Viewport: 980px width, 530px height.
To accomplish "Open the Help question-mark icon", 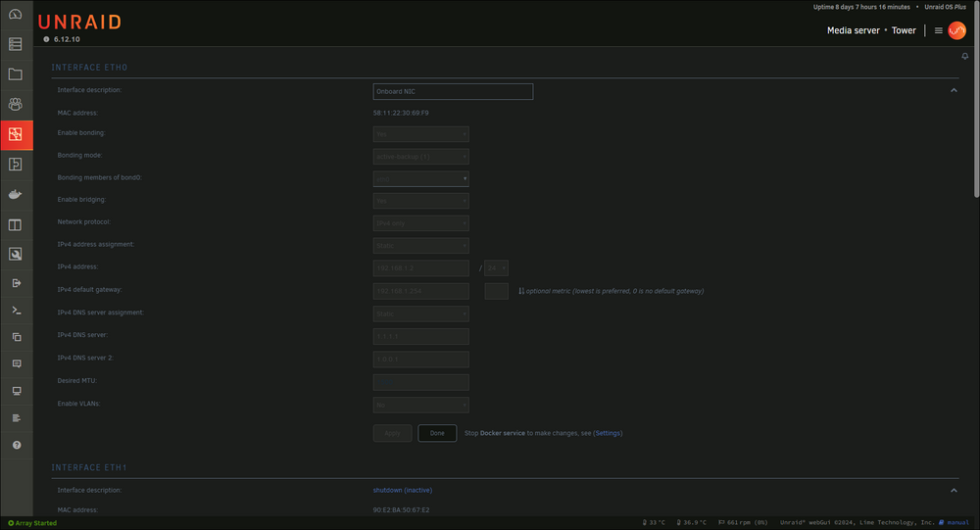I will (x=17, y=445).
